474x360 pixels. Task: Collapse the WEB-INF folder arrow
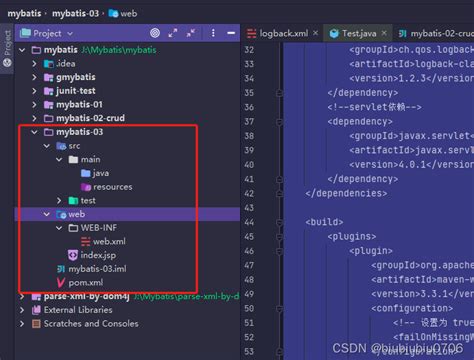pos(59,228)
